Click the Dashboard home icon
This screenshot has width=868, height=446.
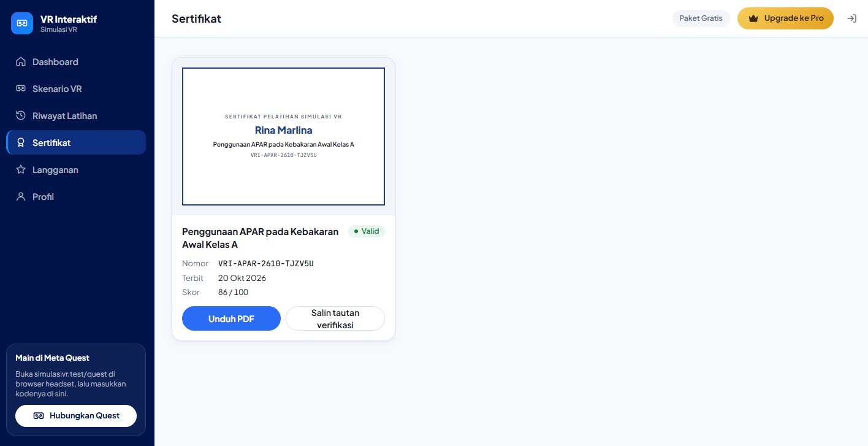(21, 62)
